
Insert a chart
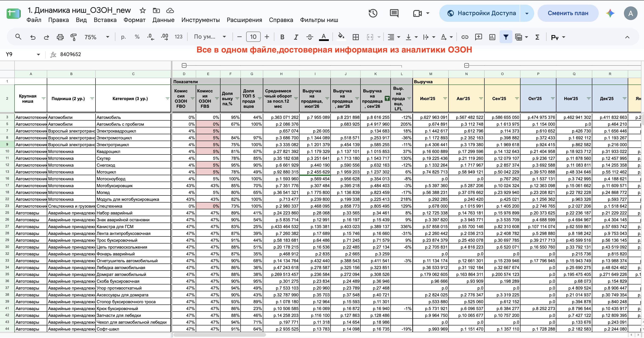pos(492,37)
